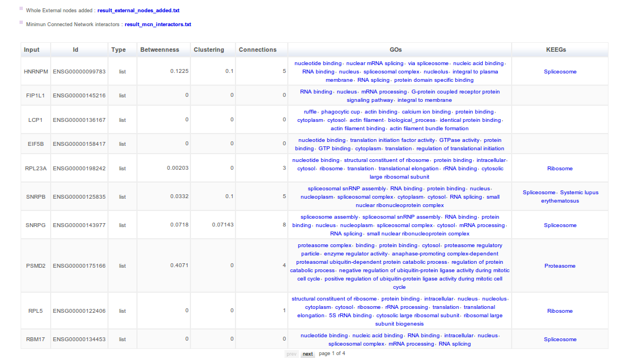Open 'ribosomal large subunit biogenesis' GO term

(399, 323)
